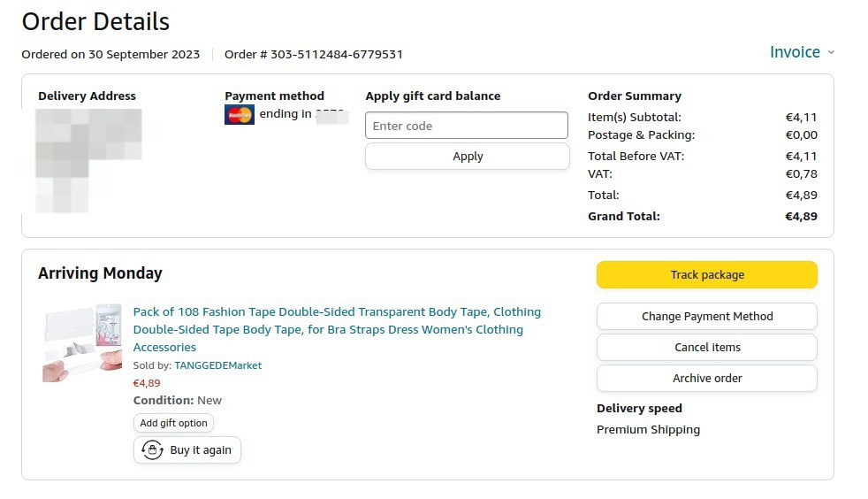Open the Invoice link

795,52
